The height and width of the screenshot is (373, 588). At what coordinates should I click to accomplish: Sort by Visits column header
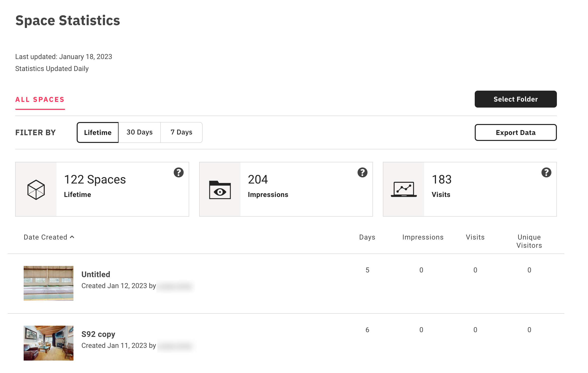click(475, 237)
